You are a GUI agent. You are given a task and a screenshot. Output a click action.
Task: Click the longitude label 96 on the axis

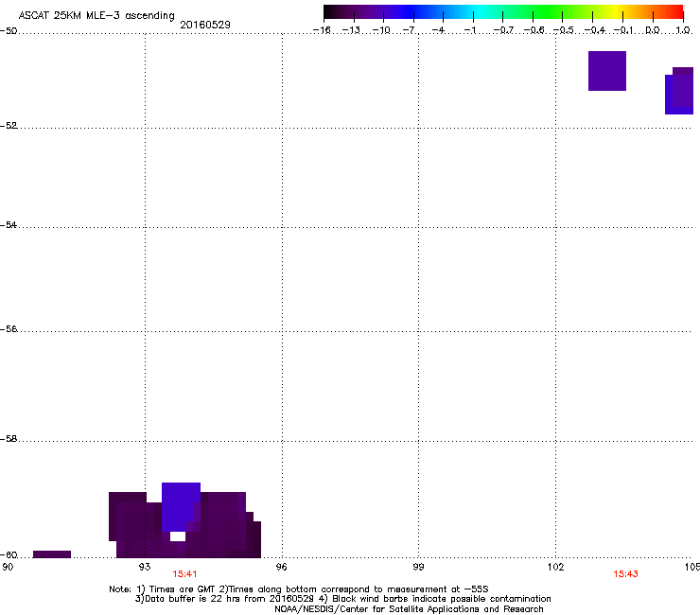click(x=282, y=567)
